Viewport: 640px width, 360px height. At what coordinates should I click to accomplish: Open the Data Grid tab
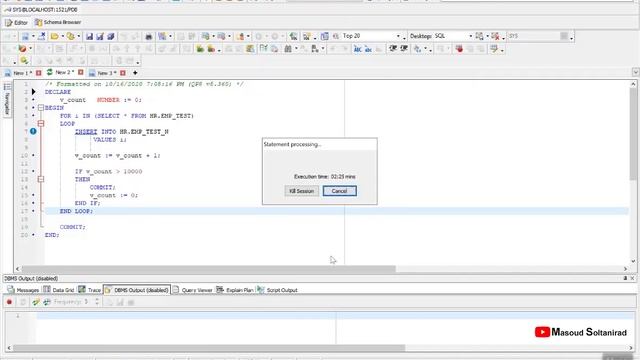pos(59,290)
